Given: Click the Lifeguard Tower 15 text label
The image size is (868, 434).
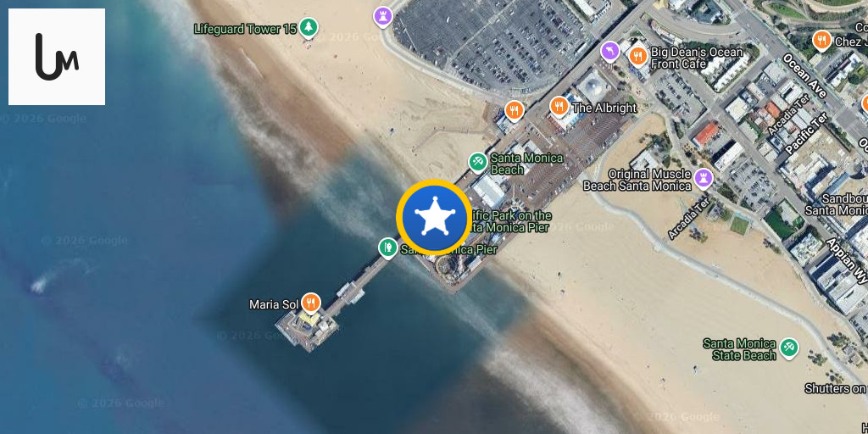Looking at the screenshot, I should [x=246, y=29].
